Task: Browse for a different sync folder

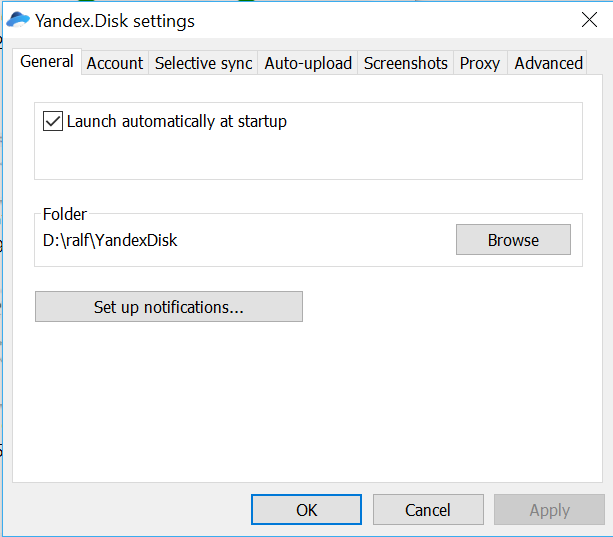Action: 513,240
